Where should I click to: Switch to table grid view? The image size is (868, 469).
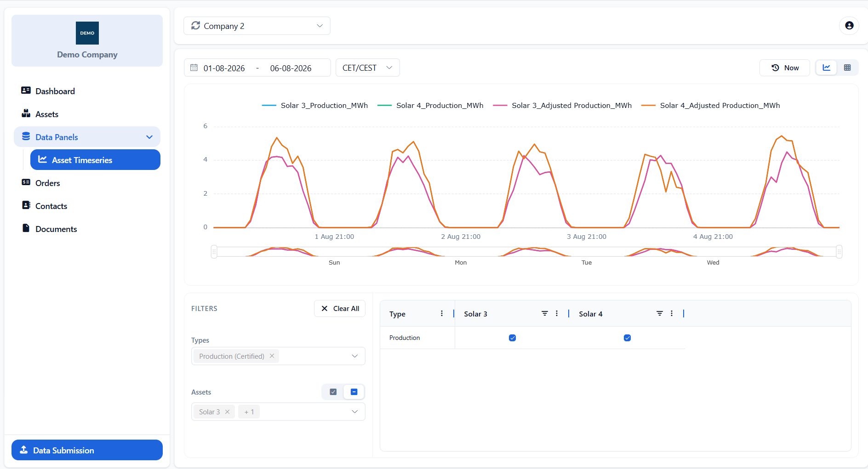[x=847, y=68]
